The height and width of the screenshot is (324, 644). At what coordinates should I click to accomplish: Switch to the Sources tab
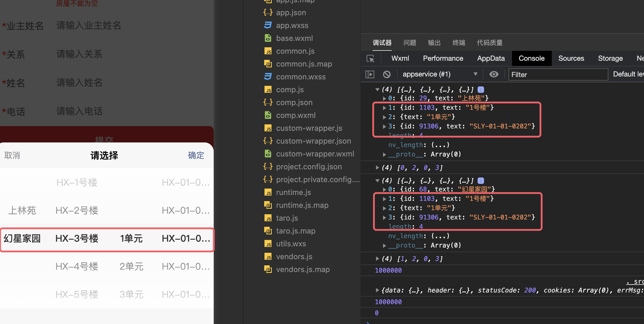pos(571,58)
